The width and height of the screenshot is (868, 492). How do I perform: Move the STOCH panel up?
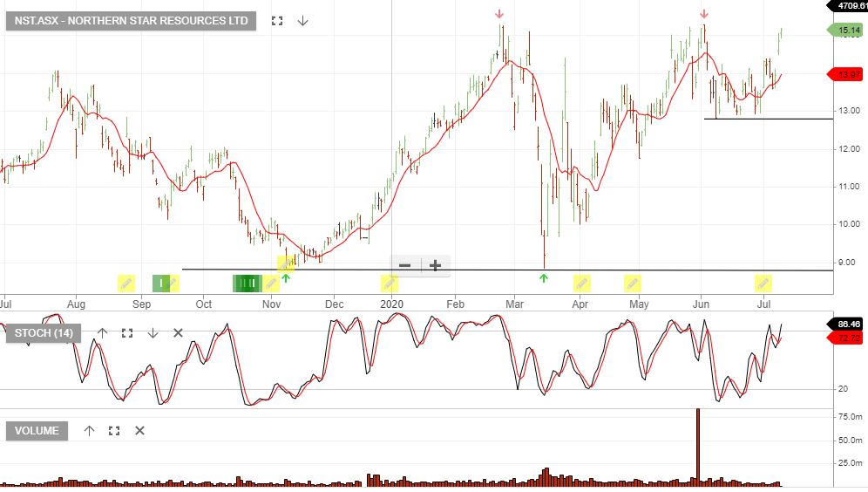tap(103, 333)
